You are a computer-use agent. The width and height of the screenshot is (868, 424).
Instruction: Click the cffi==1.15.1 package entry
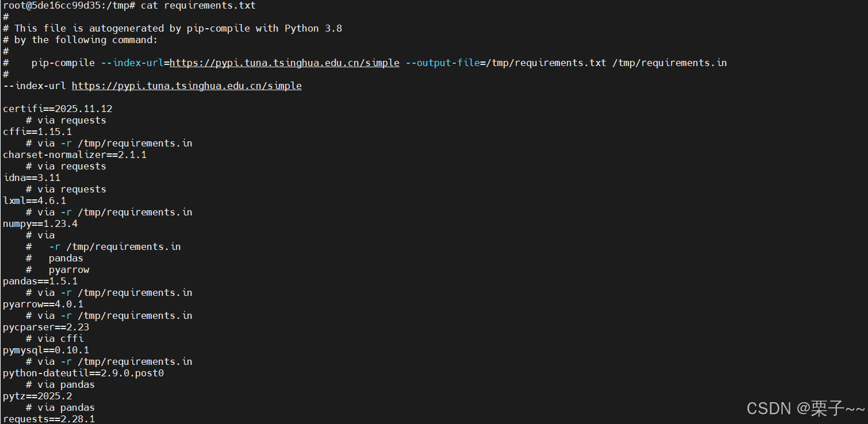pos(37,132)
